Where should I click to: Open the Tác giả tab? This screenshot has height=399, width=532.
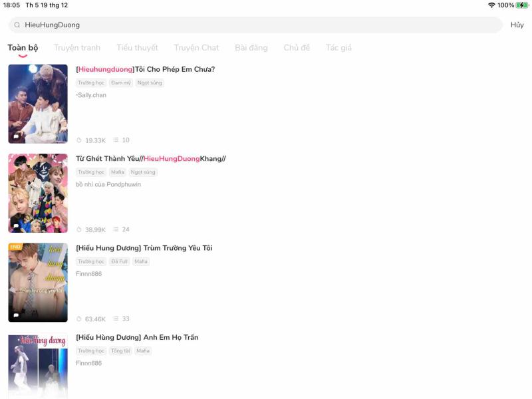[338, 48]
